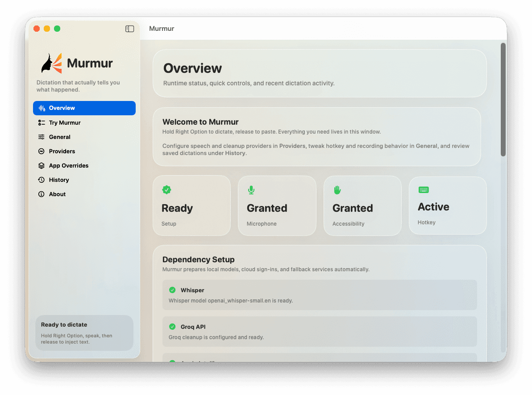
Task: Open General via its settings icon
Action: tap(42, 137)
